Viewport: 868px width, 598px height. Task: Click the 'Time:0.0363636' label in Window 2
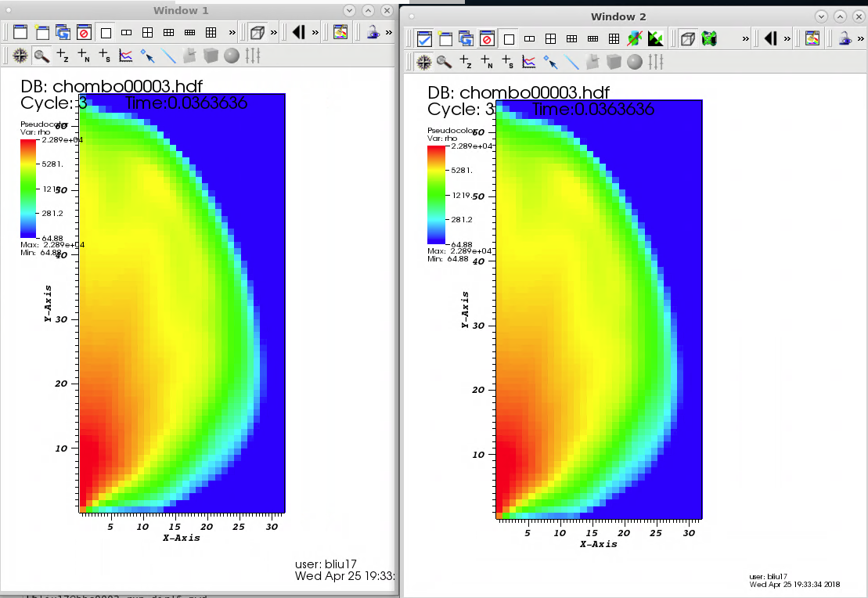(593, 109)
